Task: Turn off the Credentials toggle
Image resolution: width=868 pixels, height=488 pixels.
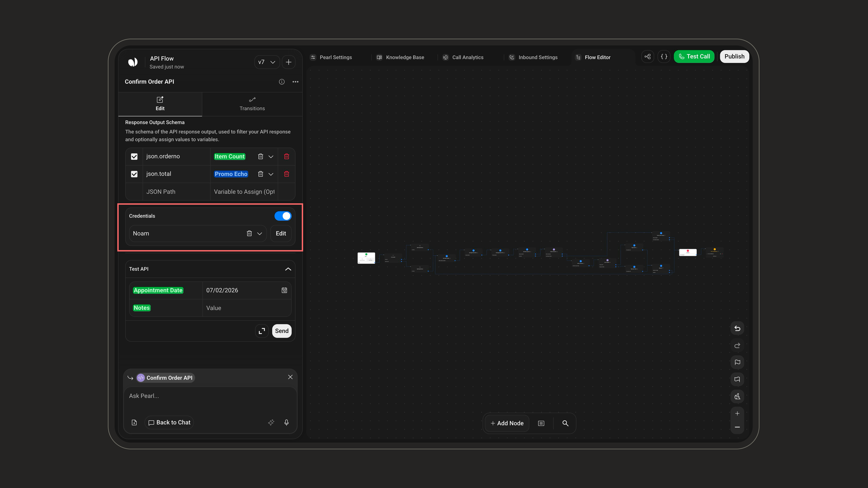Action: (283, 216)
